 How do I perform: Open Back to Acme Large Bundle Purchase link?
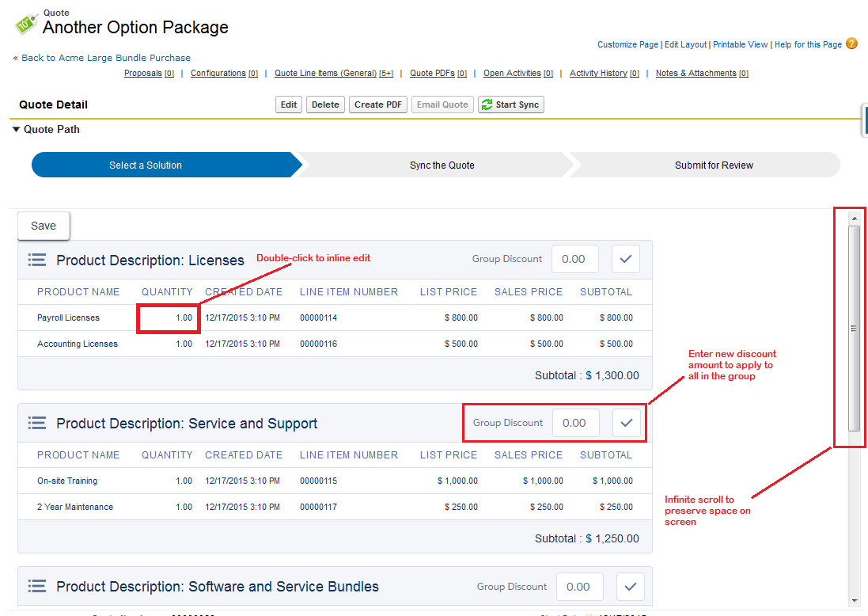(x=105, y=58)
